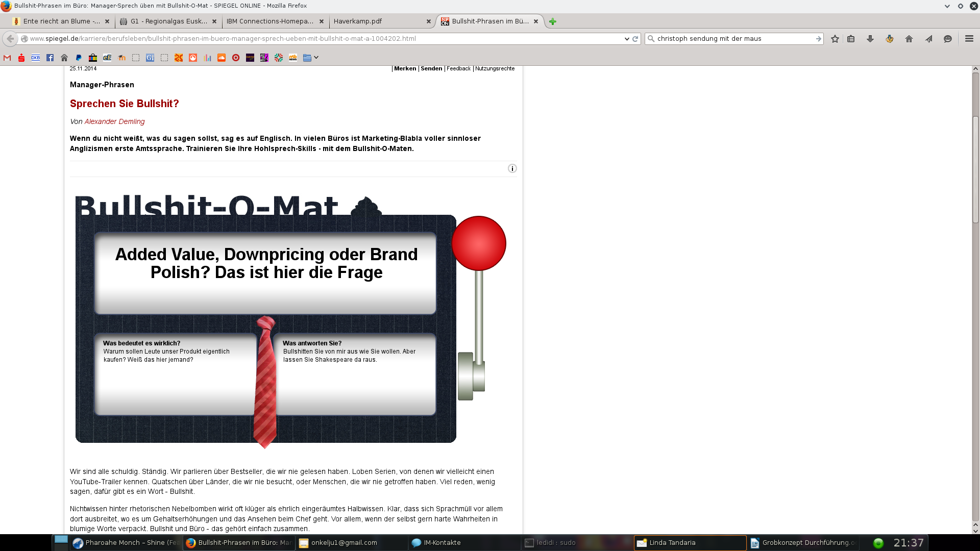Image resolution: width=980 pixels, height=551 pixels.
Task: Click the 'Nutzungsrechte' link
Action: click(495, 68)
